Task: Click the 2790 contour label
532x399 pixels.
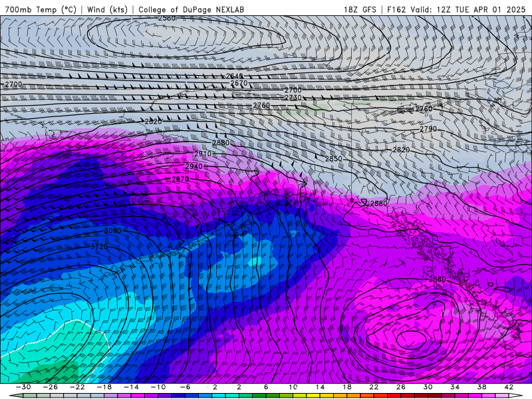Action: point(428,129)
